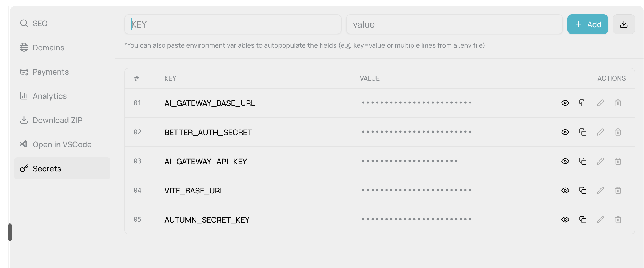644x268 pixels.
Task: Edit the AI_GATEWAY_API_KEY entry
Action: [x=600, y=161]
